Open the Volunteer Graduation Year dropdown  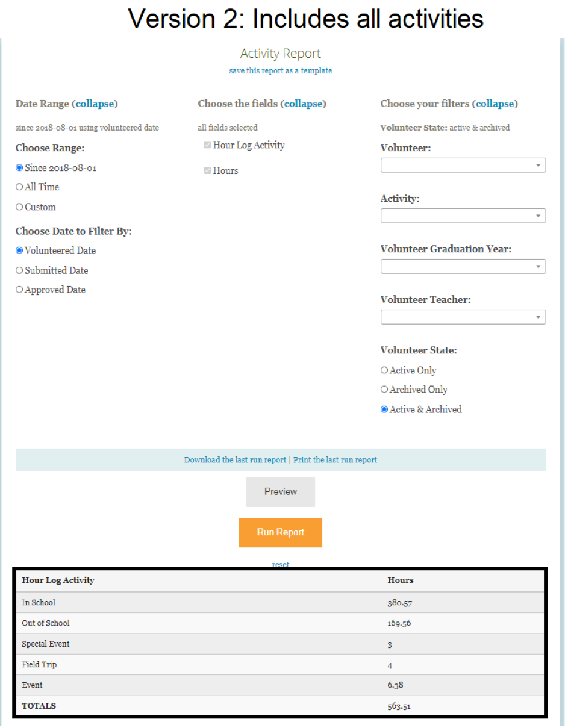(463, 266)
